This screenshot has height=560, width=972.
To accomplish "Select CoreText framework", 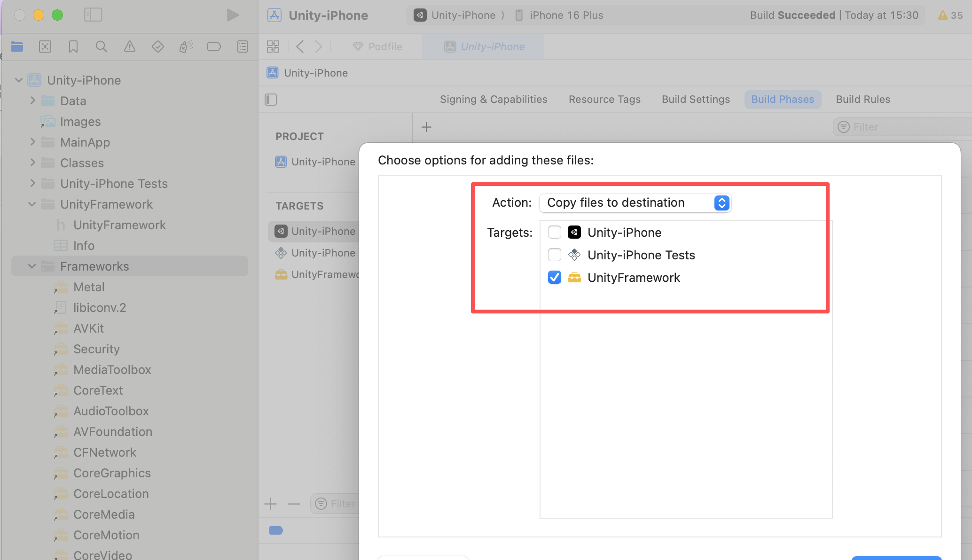I will [98, 390].
